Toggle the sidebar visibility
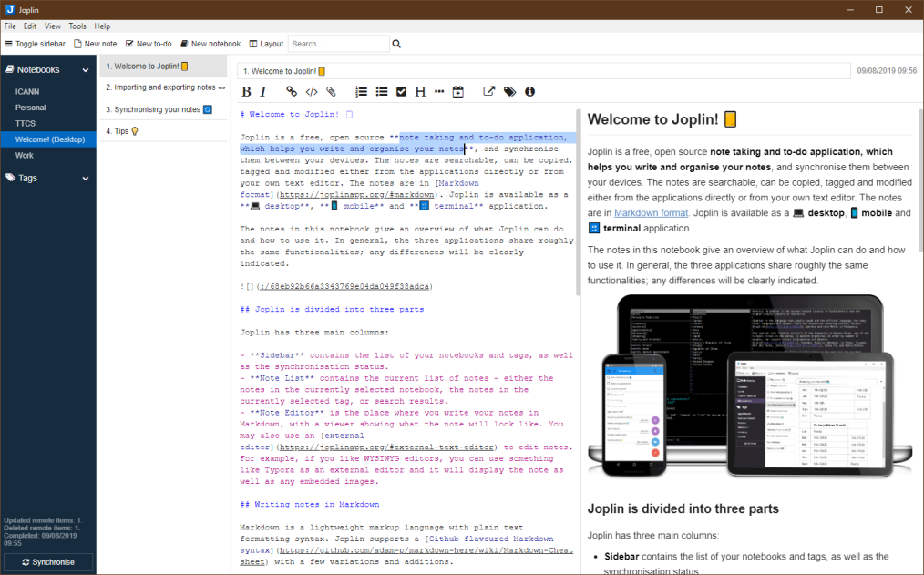The height and width of the screenshot is (575, 924). pyautogui.click(x=36, y=44)
